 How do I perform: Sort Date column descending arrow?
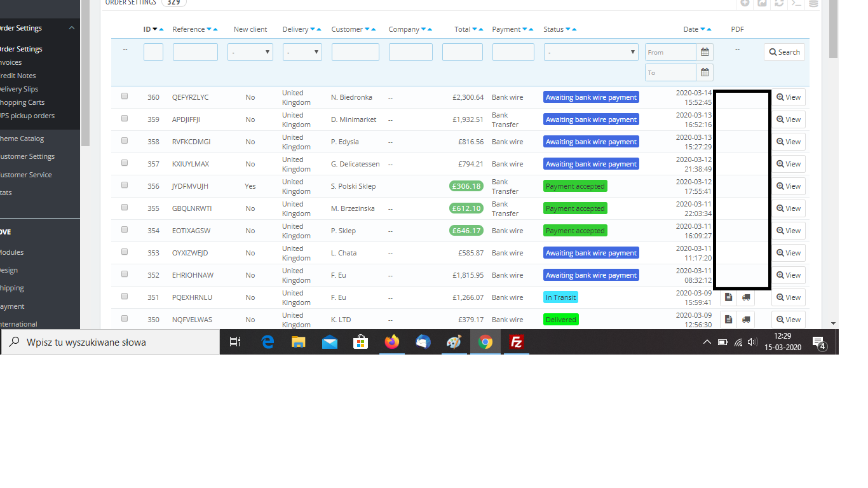[703, 29]
